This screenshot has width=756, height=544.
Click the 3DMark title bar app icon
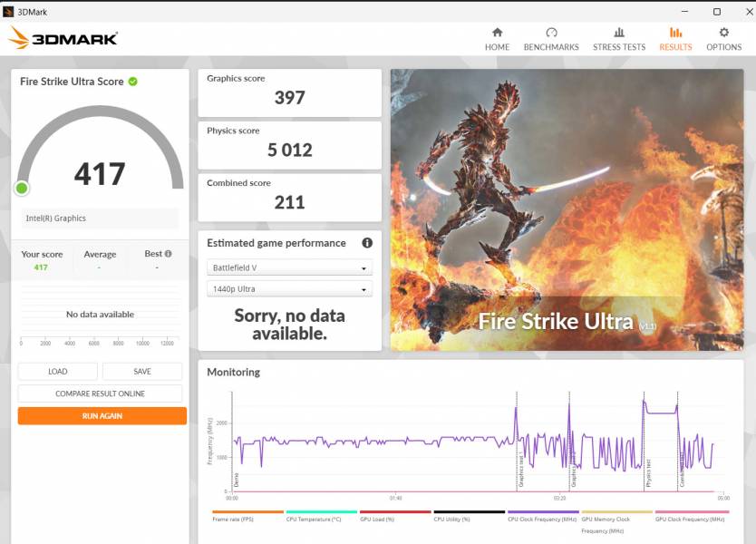coord(8,12)
